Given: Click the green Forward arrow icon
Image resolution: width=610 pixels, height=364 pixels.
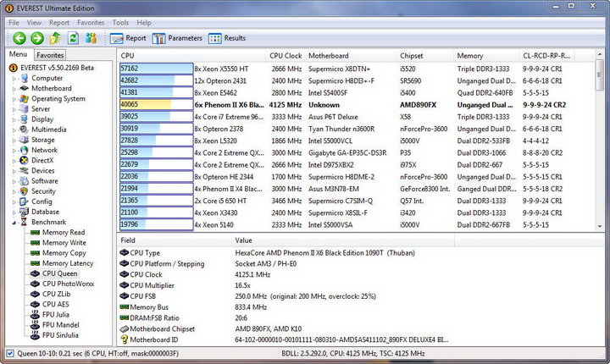Looking at the screenshot, I should (37, 38).
